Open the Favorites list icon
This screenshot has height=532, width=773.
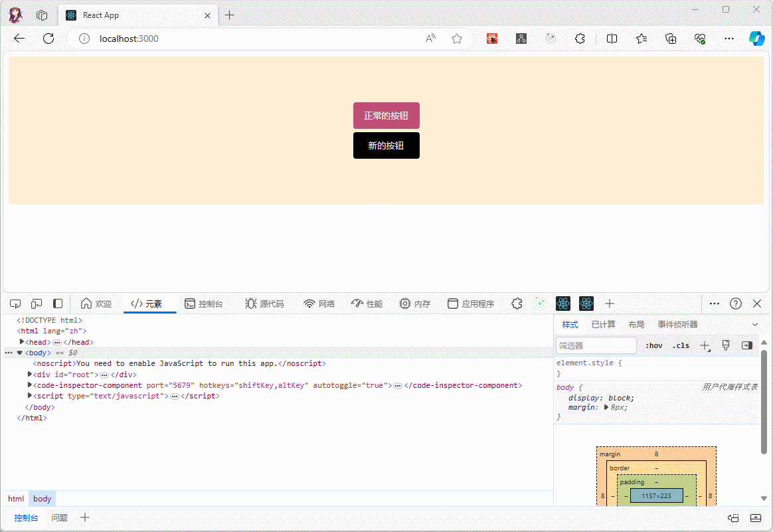point(641,39)
